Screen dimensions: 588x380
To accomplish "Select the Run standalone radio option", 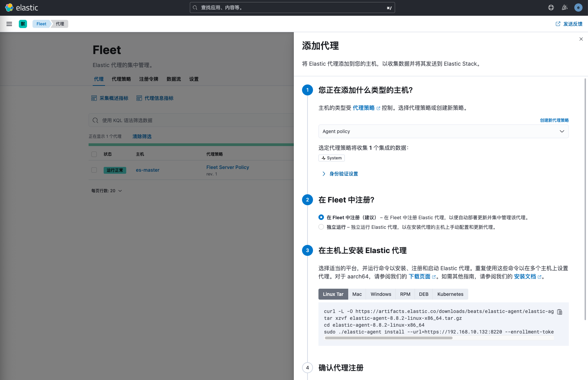I will pos(321,227).
